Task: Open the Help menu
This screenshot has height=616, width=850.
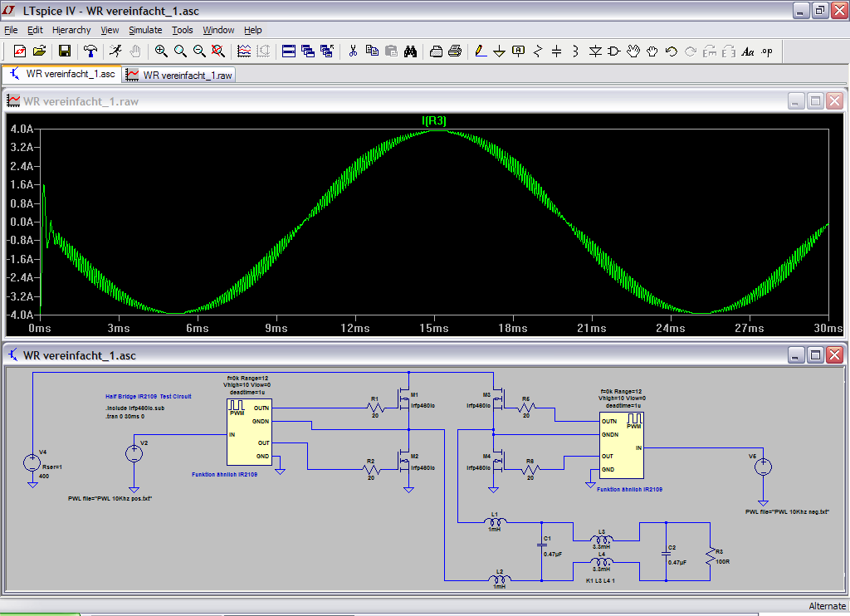Action: [252, 30]
